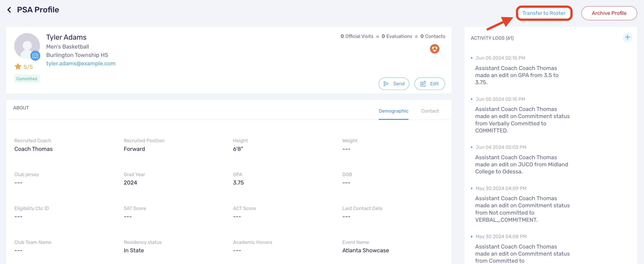Click the Transfer to Roster button
644x264 pixels.
(544, 13)
